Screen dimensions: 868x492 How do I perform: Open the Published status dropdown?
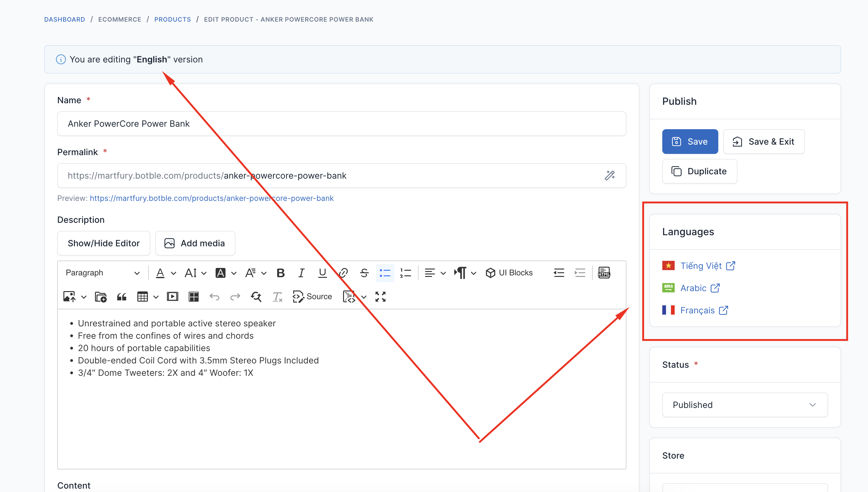coord(745,405)
